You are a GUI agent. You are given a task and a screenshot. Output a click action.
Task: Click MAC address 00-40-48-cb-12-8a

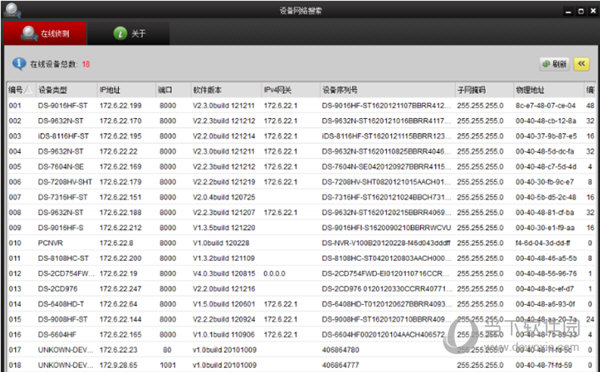(546, 121)
